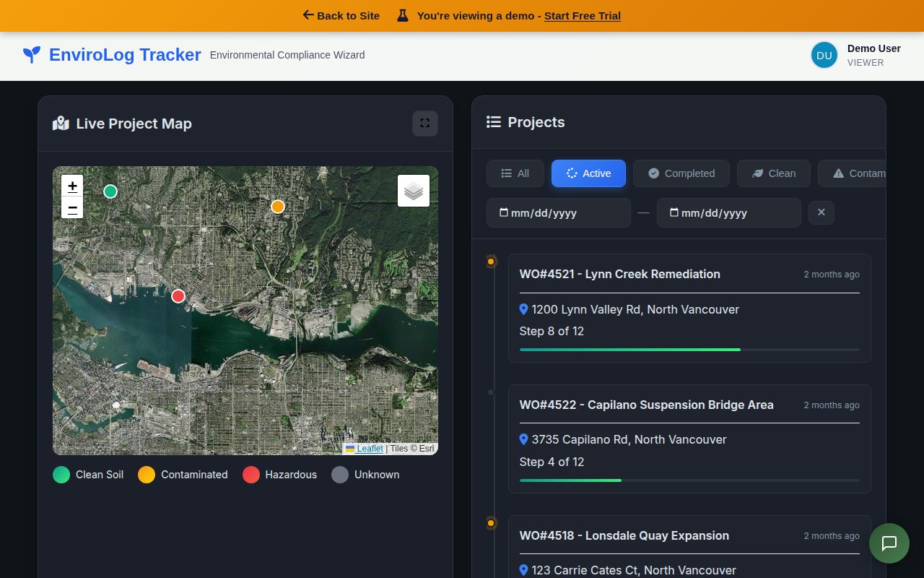Click the Unknown legend swatch
924x578 pixels.
340,475
